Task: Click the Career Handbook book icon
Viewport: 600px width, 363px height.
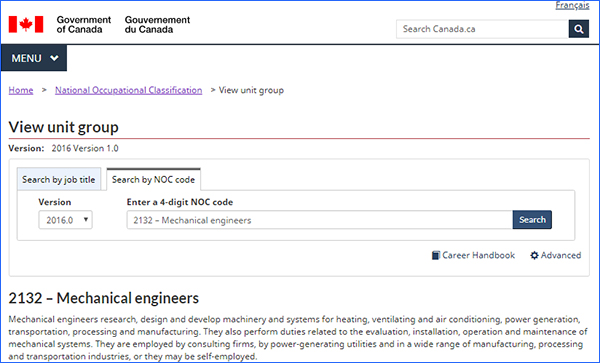Action: tap(435, 255)
